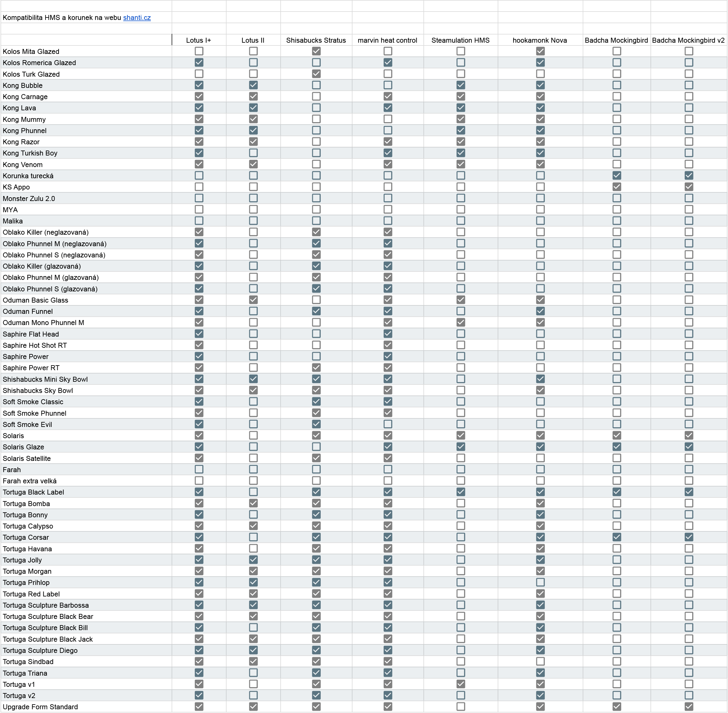Image resolution: width=728 pixels, height=713 pixels.
Task: Select the Shisabucks Stratus column header
Action: coord(316,40)
